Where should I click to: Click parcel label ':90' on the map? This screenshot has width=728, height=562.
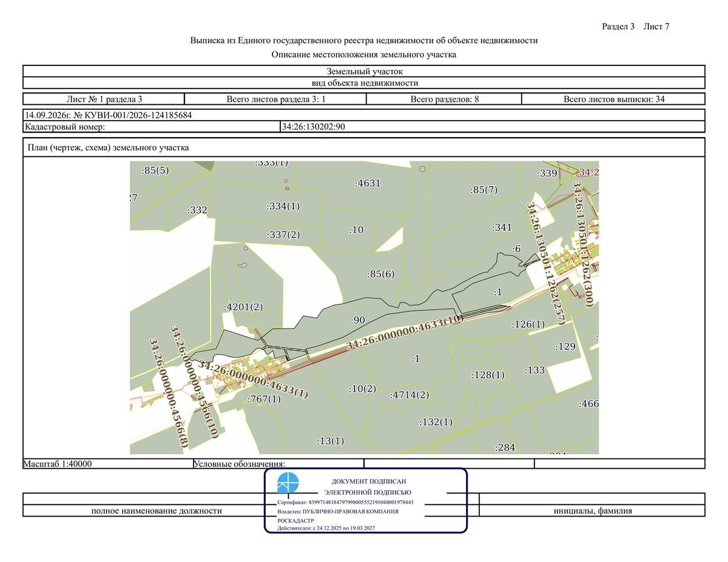click(x=358, y=319)
